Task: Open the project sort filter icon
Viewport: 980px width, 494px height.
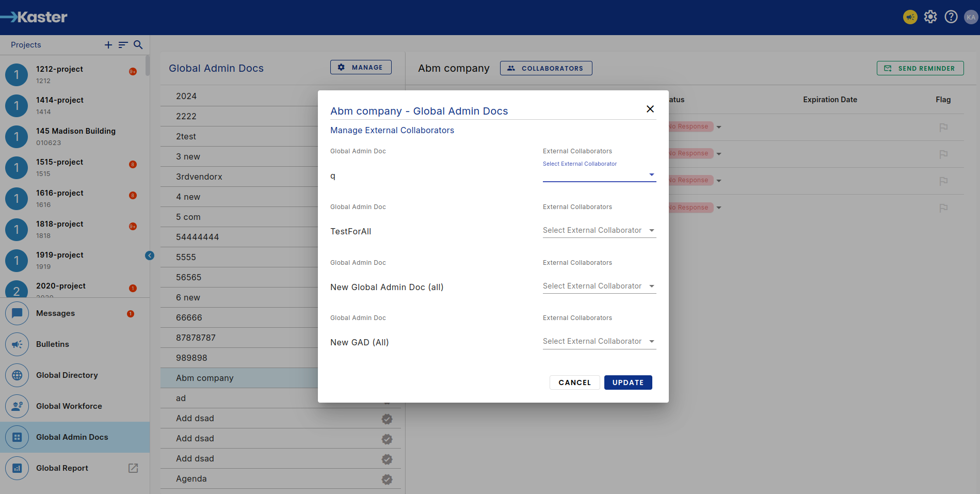Action: coord(123,45)
